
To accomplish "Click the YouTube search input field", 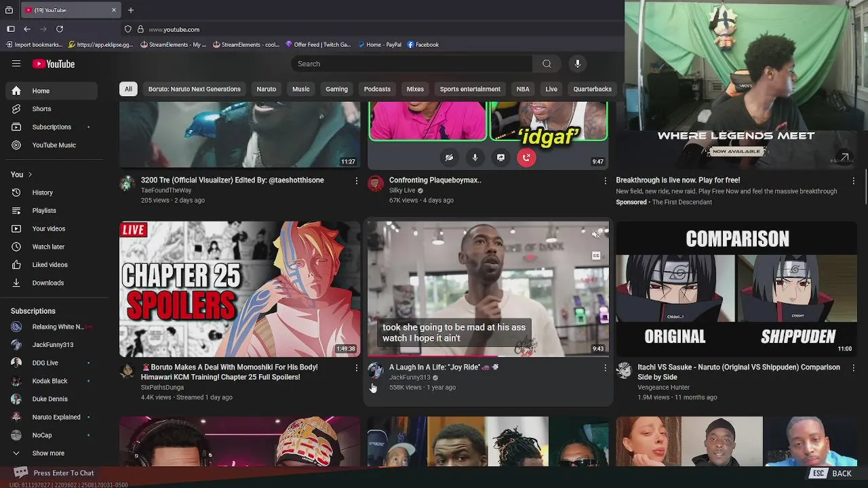I will (x=412, y=64).
